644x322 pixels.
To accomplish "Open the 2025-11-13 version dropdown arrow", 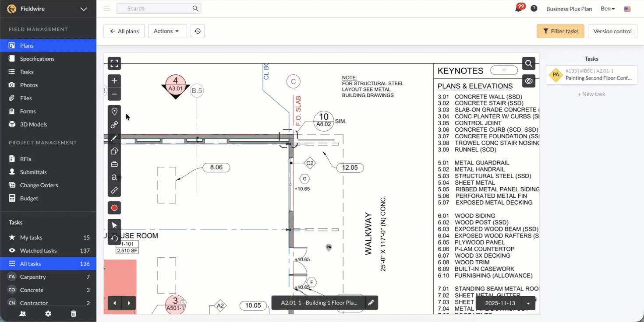I will tap(528, 303).
